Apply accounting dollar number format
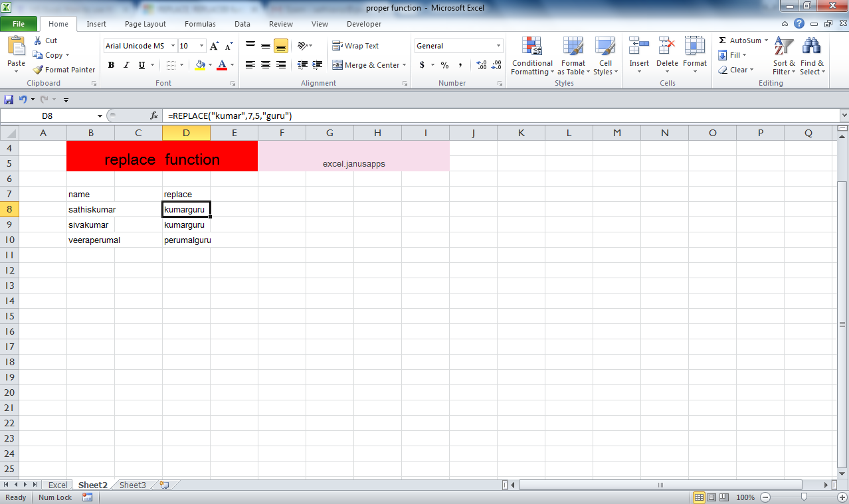Image resolution: width=849 pixels, height=504 pixels. click(422, 65)
